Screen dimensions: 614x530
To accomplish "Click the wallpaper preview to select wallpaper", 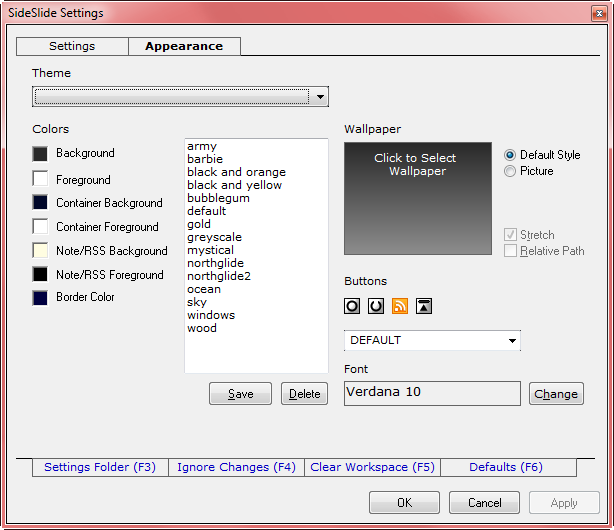I will (x=418, y=199).
